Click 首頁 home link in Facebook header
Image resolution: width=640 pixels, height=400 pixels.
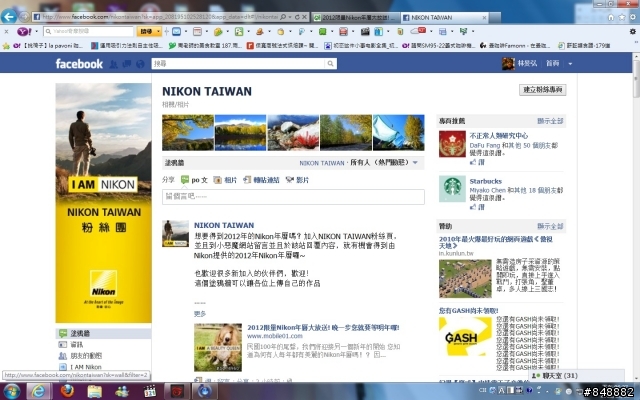[553, 64]
